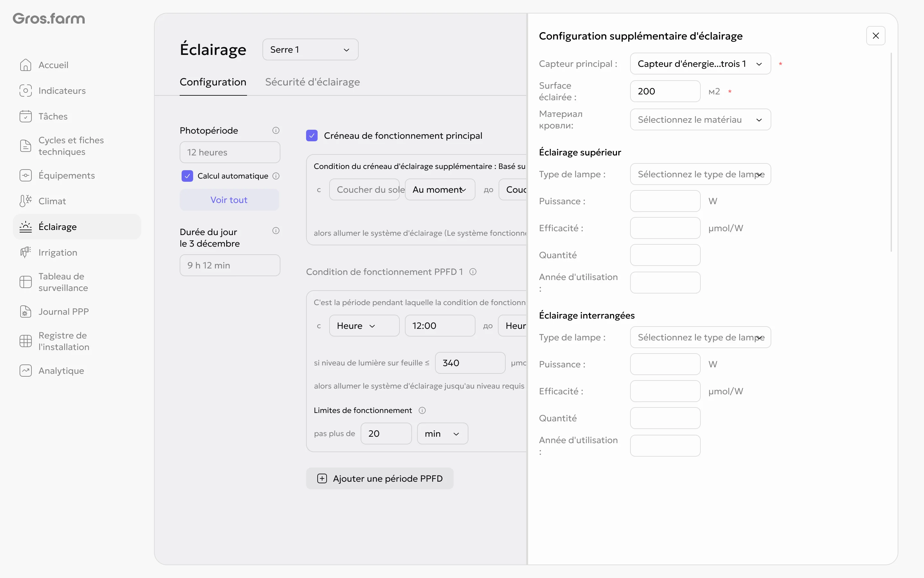The width and height of the screenshot is (924, 578).
Task: Click Efficacité field under Éclairage interrangées
Action: click(x=665, y=391)
